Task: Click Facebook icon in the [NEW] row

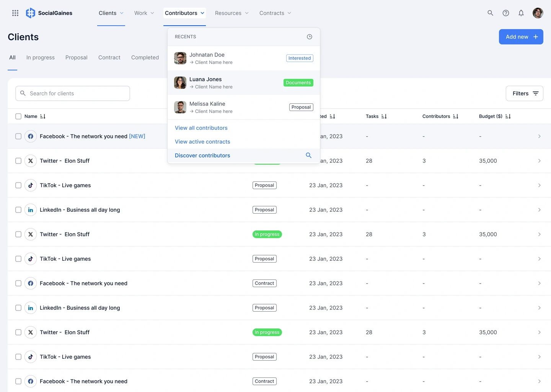Action: pyautogui.click(x=31, y=136)
